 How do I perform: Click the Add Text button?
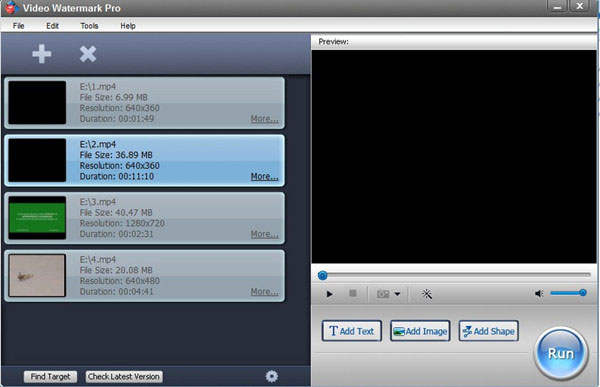click(352, 331)
